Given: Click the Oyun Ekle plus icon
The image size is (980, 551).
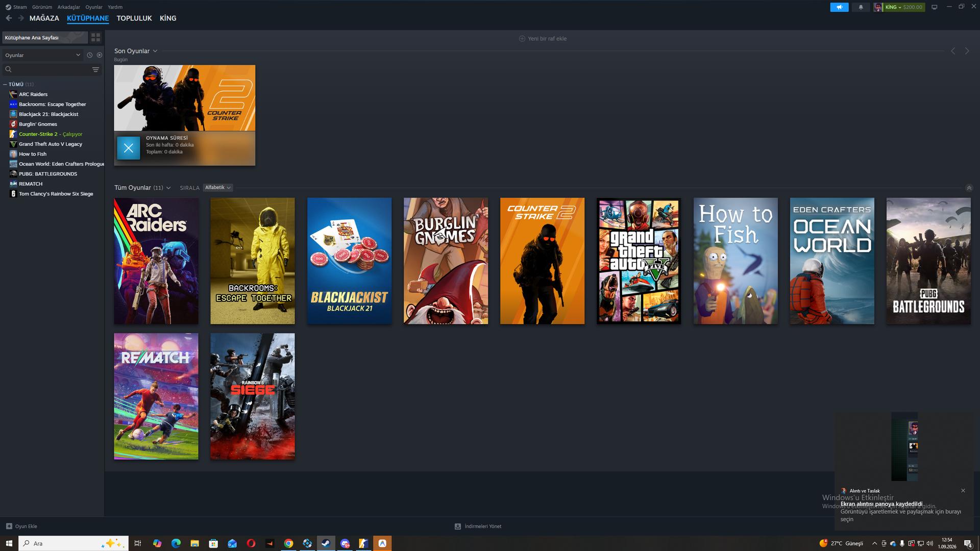Looking at the screenshot, I should 9,526.
